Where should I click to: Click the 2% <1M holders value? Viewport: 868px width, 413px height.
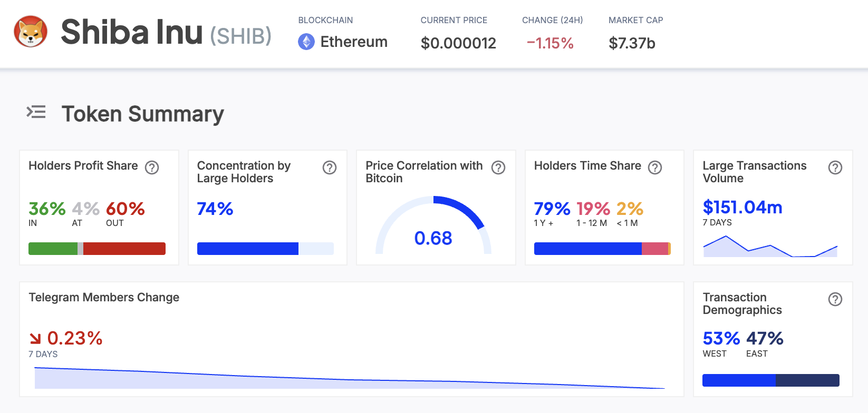click(630, 209)
